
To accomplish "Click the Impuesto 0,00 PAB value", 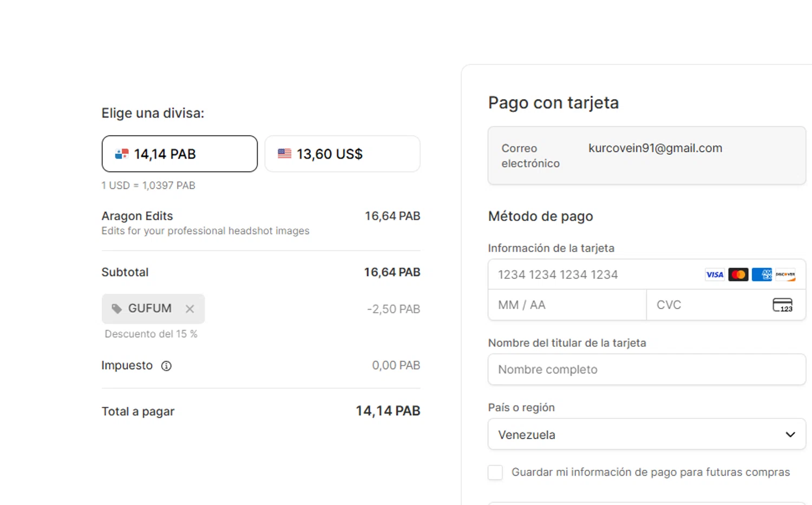I will tap(396, 365).
